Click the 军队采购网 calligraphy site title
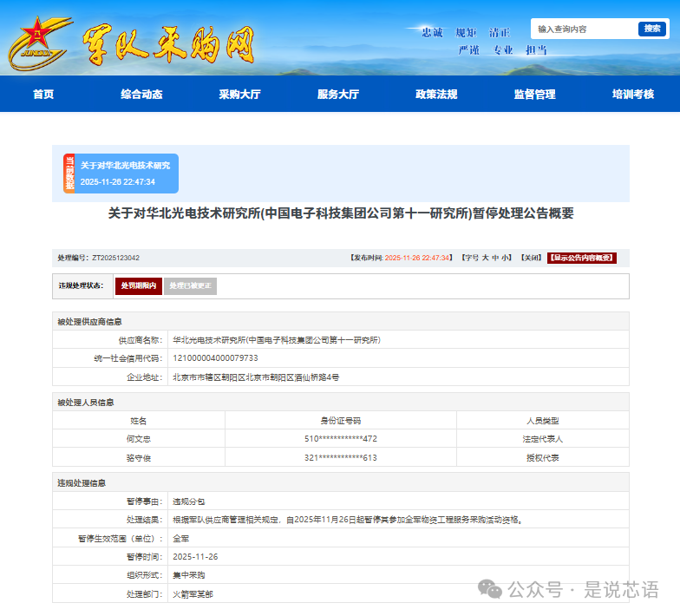This screenshot has height=616, width=680. (x=169, y=43)
